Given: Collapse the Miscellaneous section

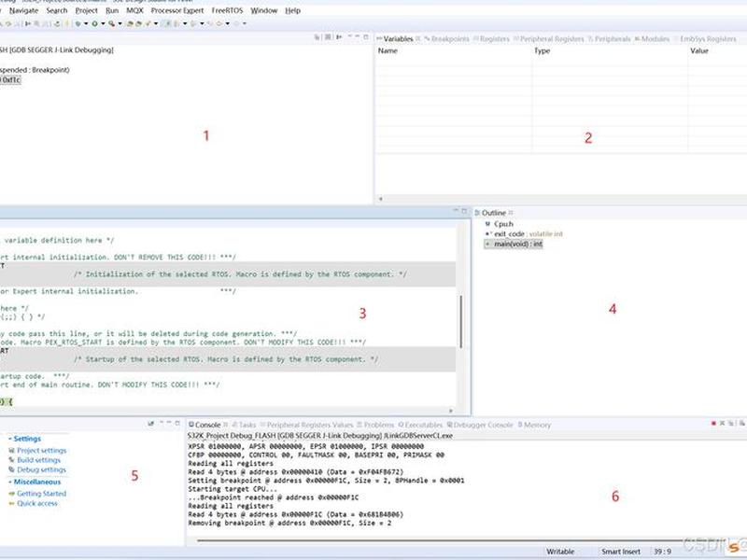Looking at the screenshot, I should [10, 482].
